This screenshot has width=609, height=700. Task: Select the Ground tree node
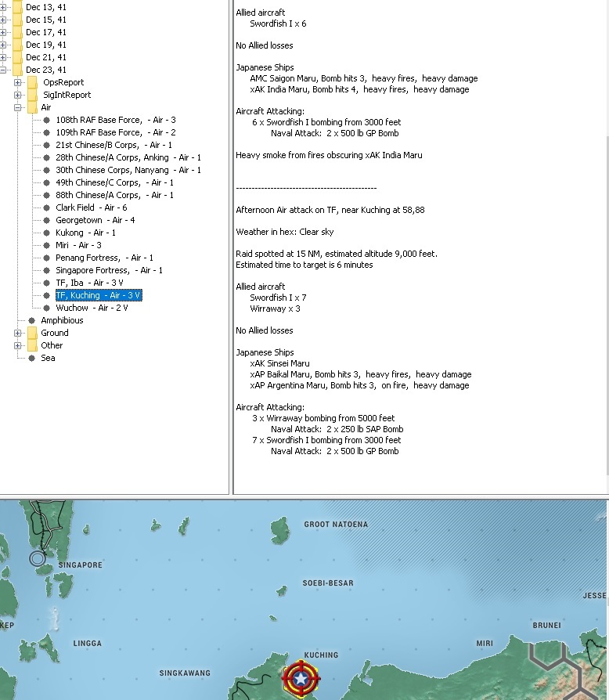(x=55, y=333)
